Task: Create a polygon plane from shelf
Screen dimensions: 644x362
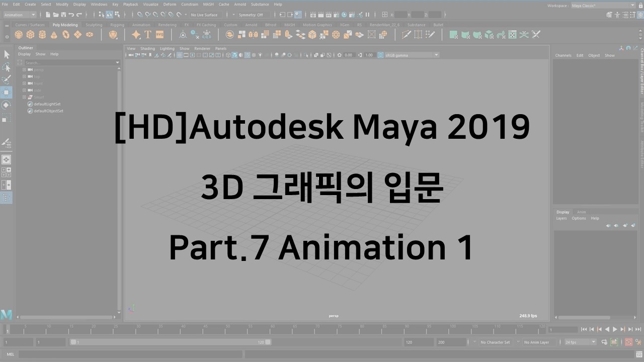Action: pyautogui.click(x=77, y=35)
